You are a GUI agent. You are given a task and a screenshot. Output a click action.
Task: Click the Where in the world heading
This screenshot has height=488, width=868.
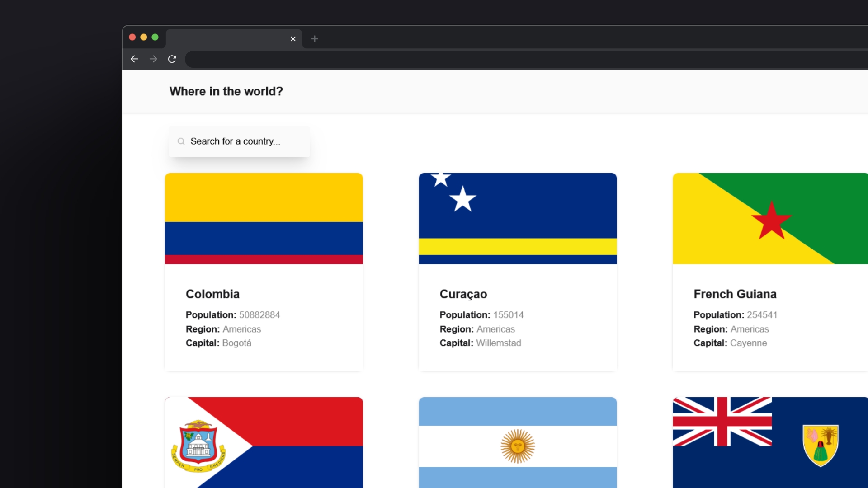tap(226, 91)
